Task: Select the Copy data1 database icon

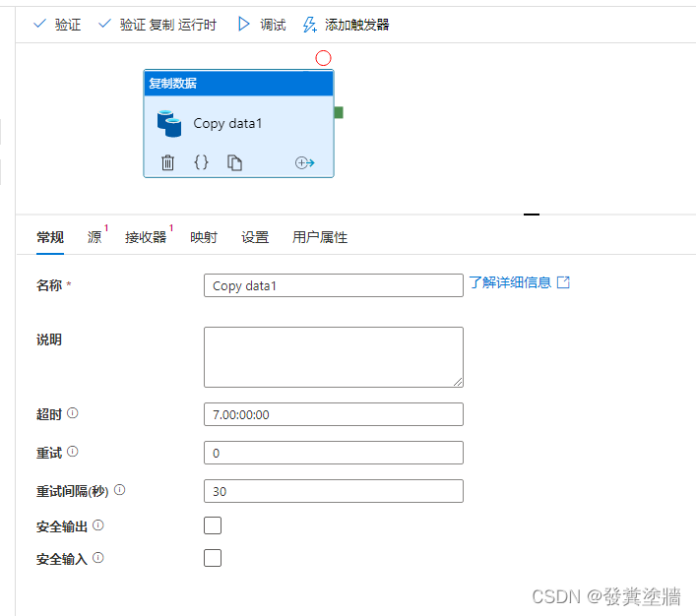Action: (169, 123)
